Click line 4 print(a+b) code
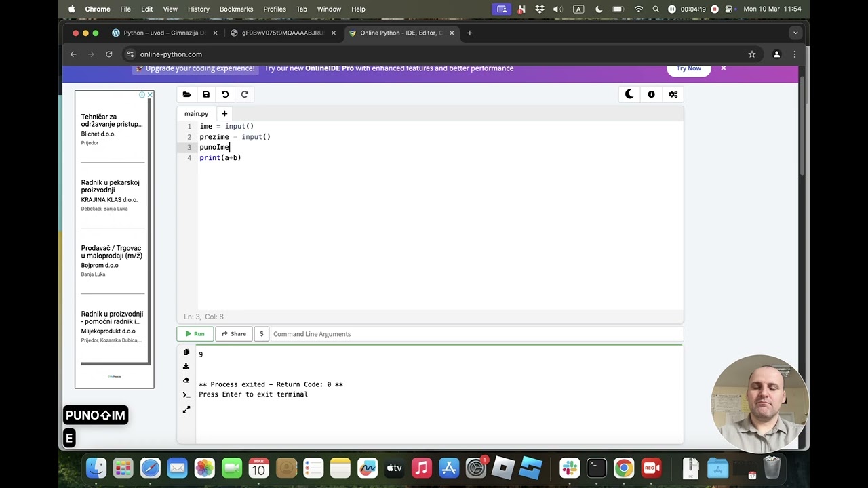 click(220, 157)
